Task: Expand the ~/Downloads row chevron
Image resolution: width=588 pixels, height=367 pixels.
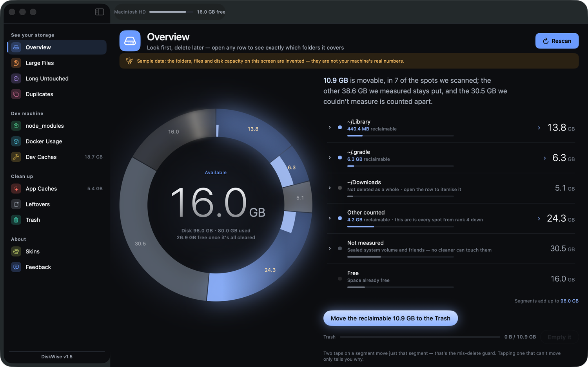Action: [x=330, y=188]
